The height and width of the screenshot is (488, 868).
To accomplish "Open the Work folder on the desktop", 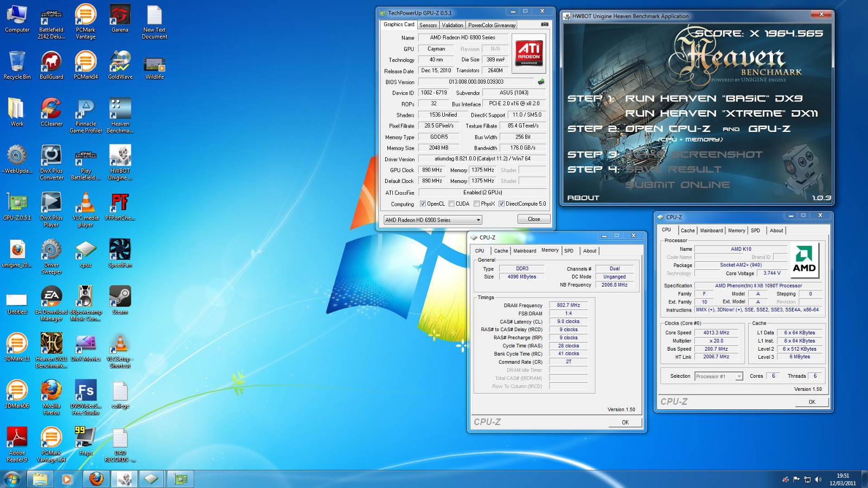I will pos(17,113).
